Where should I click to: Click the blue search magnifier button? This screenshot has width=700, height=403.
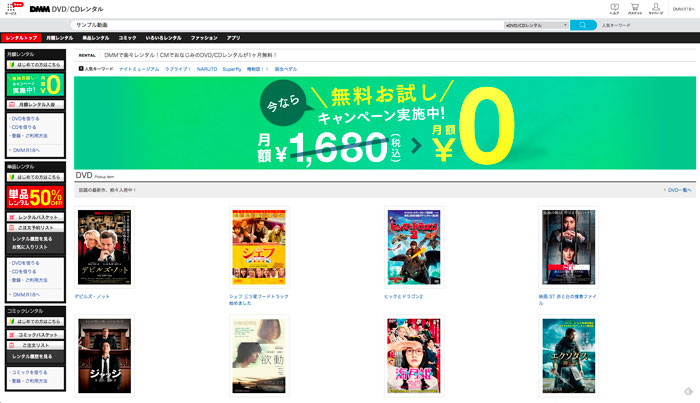583,25
